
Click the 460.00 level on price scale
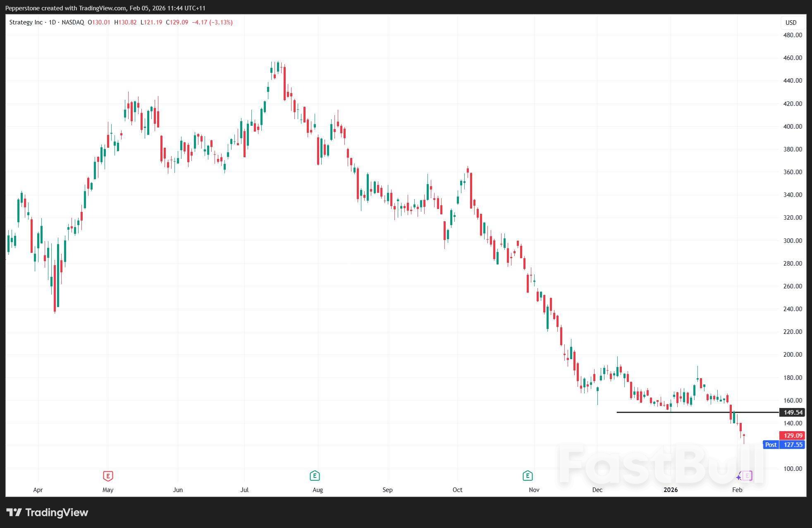792,58
